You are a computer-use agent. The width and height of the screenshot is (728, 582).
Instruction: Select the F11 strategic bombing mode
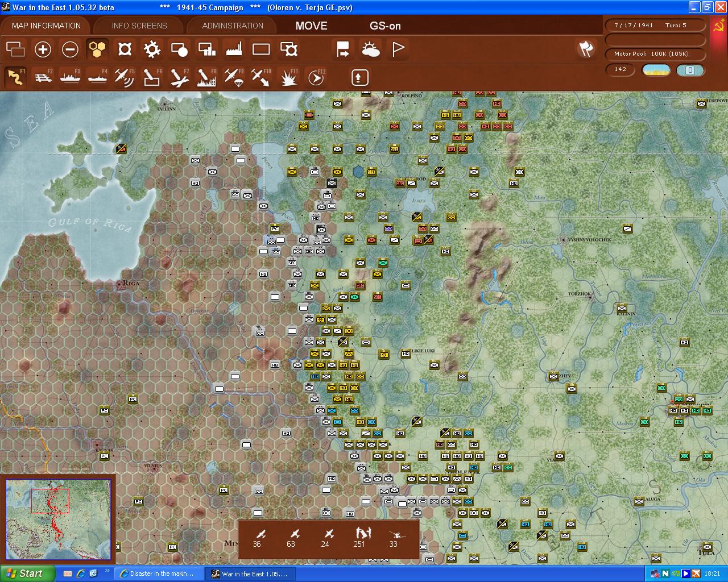[288, 77]
